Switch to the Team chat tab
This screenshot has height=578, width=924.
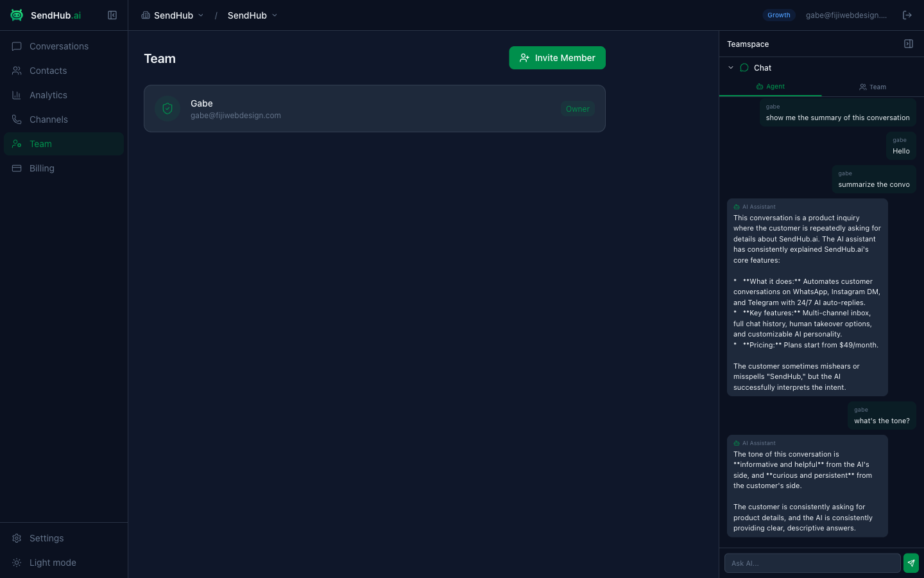coord(873,87)
